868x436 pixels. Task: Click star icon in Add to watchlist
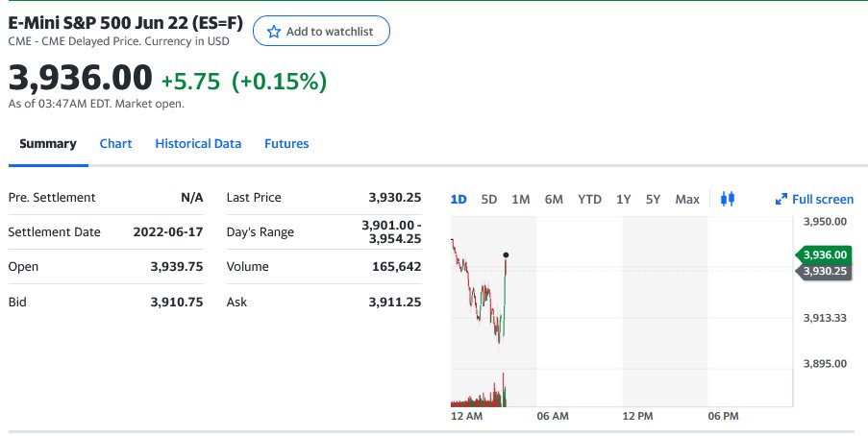(274, 32)
